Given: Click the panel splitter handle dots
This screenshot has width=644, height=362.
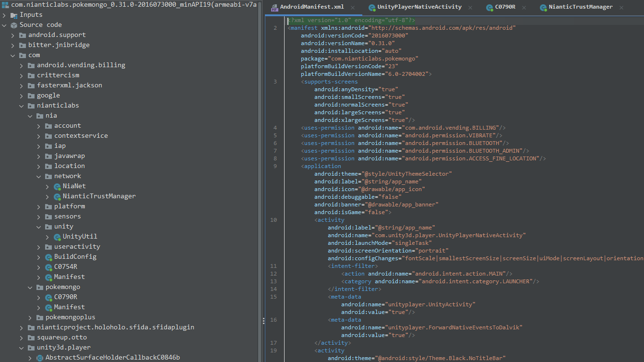Looking at the screenshot, I should click(262, 321).
